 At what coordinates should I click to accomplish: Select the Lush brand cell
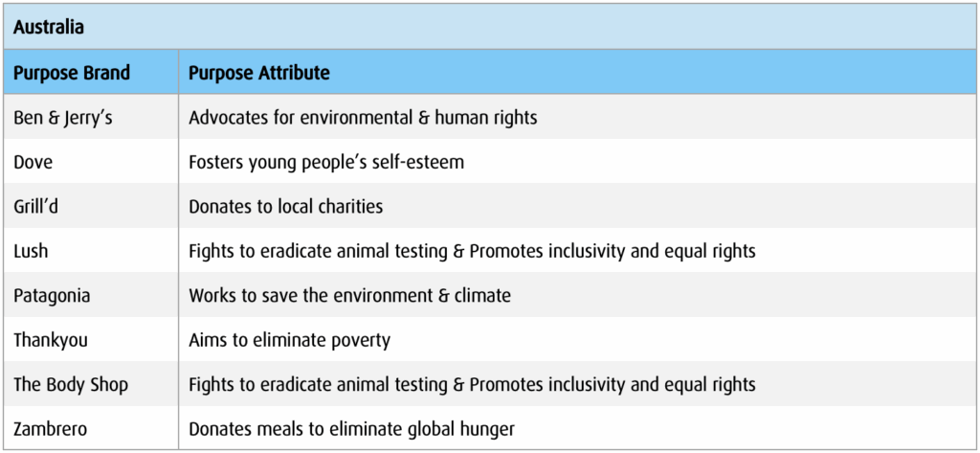31,251
